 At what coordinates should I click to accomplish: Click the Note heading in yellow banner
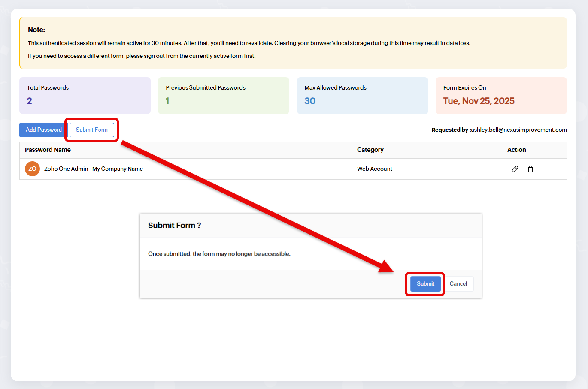pos(36,30)
